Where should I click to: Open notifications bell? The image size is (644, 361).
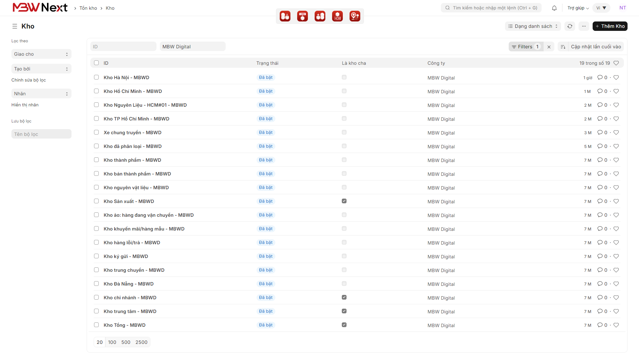click(554, 8)
